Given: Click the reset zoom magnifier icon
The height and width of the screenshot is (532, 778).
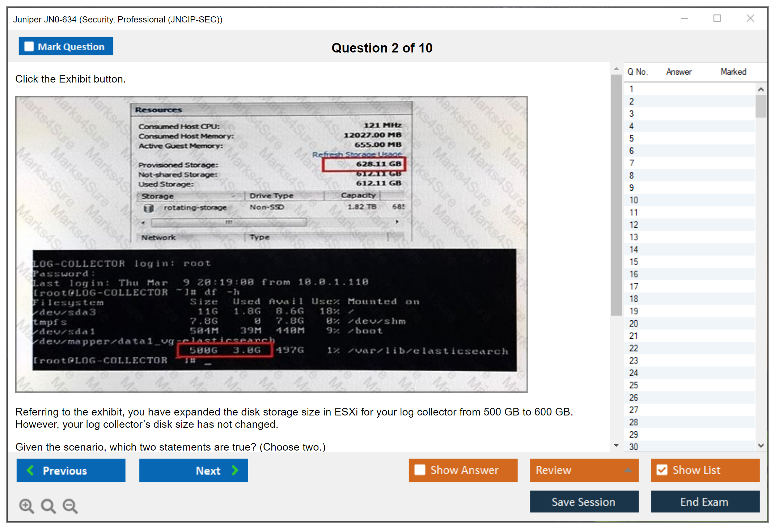Looking at the screenshot, I should click(48, 506).
